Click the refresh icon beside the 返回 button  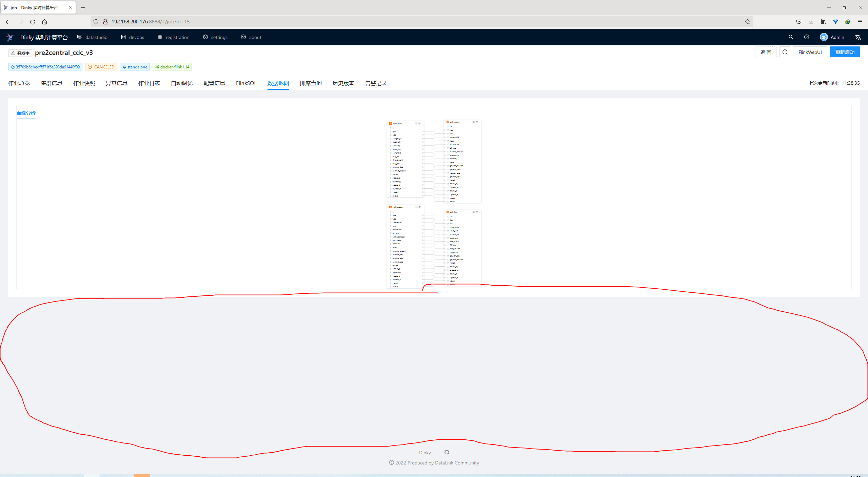pos(785,52)
